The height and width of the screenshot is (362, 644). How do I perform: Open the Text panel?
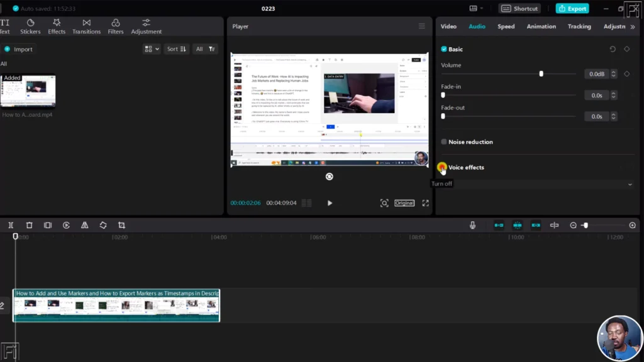pyautogui.click(x=5, y=26)
